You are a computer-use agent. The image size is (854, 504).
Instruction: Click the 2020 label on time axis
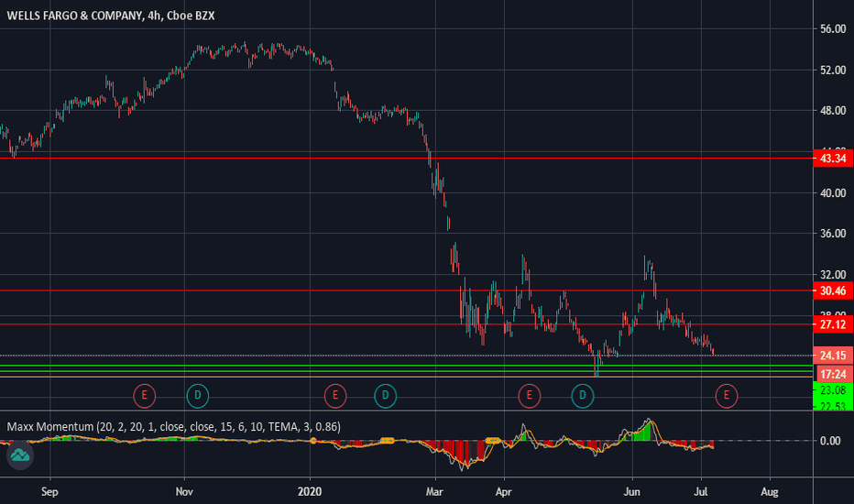[310, 491]
